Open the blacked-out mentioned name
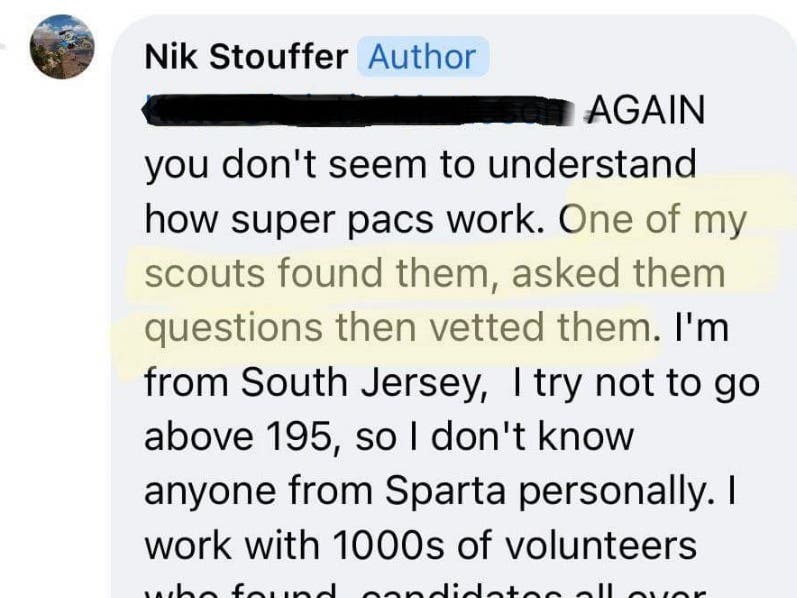 coord(360,110)
